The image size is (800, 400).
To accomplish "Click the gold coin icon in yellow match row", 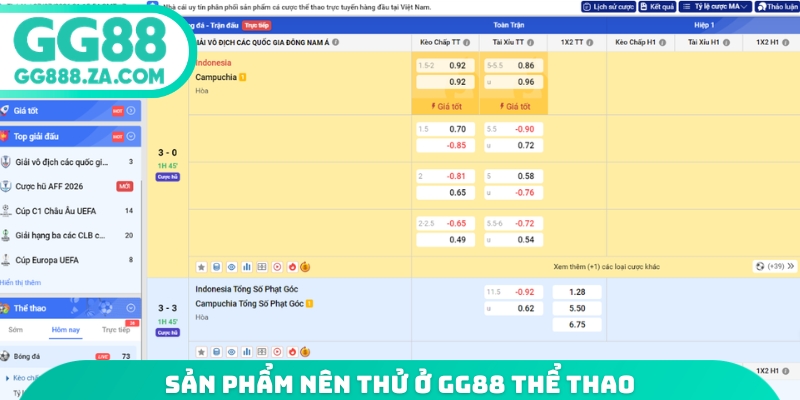I will pos(305,267).
